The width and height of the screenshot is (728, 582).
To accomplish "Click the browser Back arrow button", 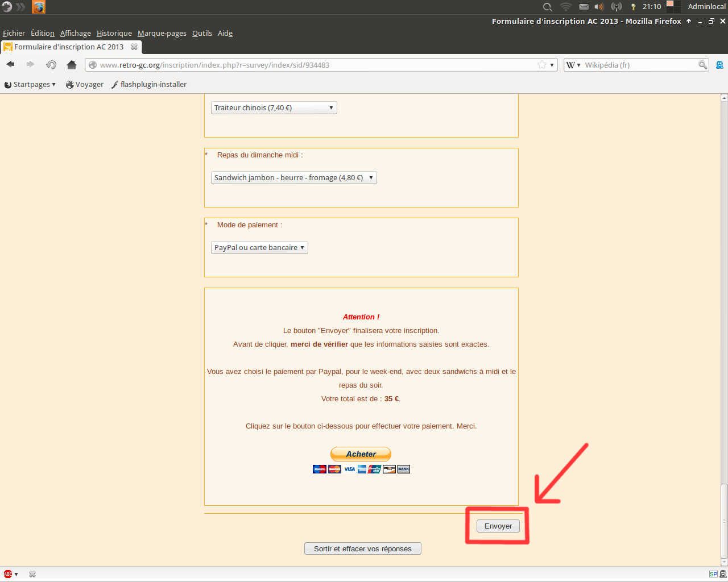I will (10, 65).
